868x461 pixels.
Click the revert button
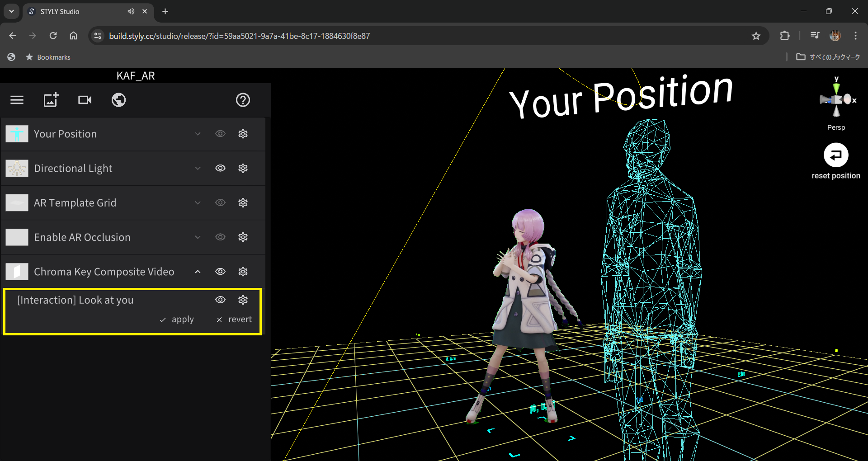pyautogui.click(x=234, y=320)
